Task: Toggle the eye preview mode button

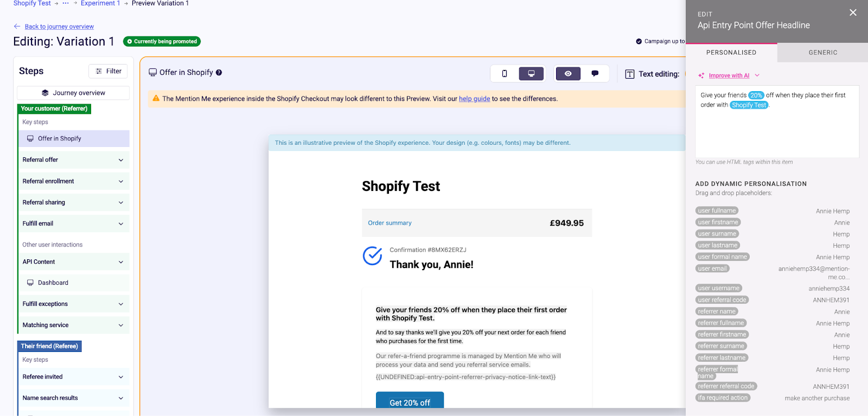Action: point(568,74)
